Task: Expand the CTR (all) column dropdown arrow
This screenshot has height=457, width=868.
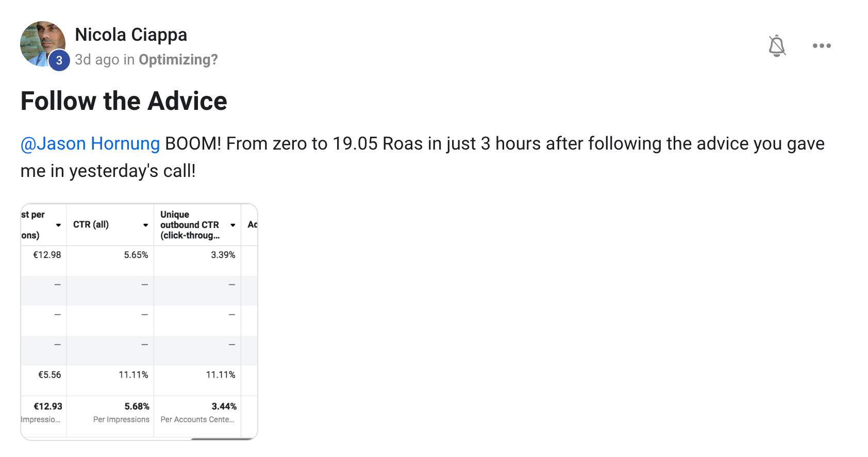Action: click(x=146, y=225)
